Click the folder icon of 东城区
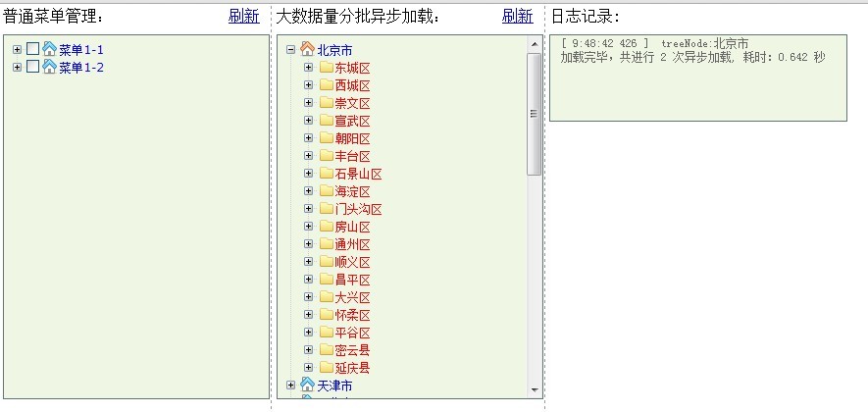This screenshot has height=412, width=868. pos(326,68)
